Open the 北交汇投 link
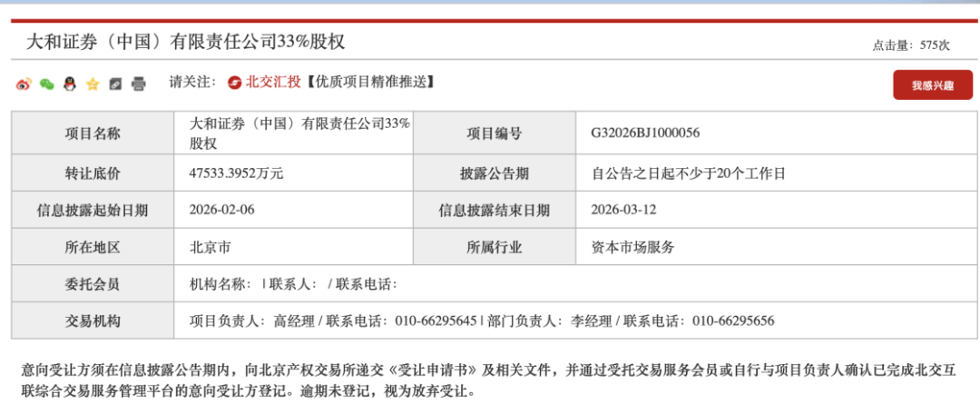Image resolution: width=980 pixels, height=414 pixels. click(x=272, y=83)
